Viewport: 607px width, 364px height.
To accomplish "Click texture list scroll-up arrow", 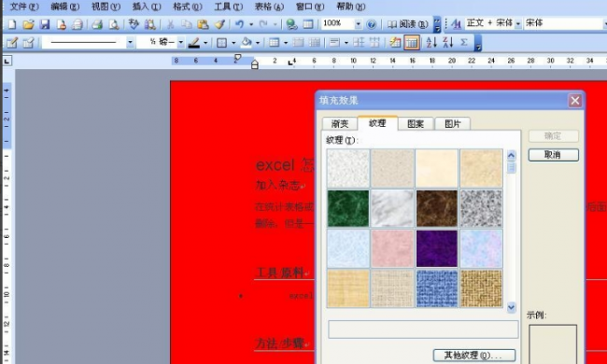I will coord(512,156).
